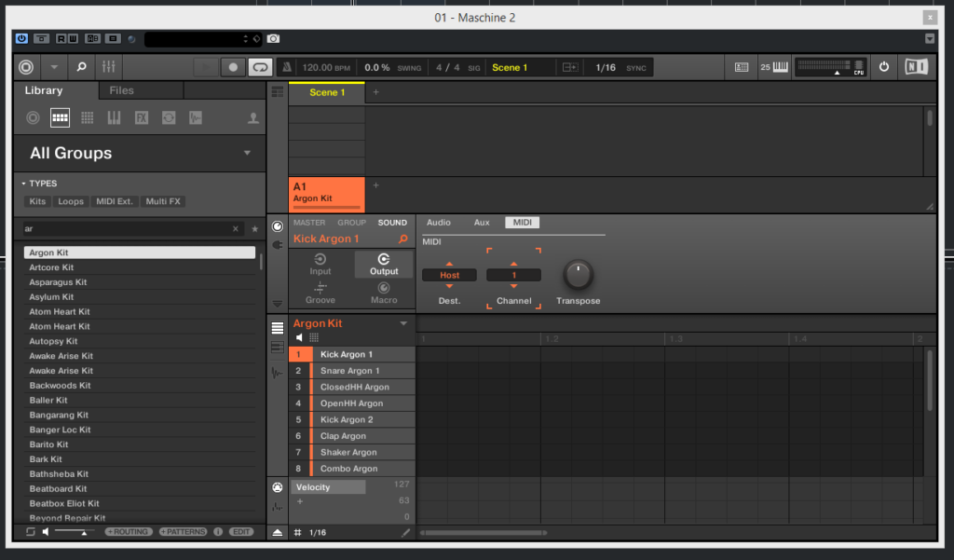Image resolution: width=954 pixels, height=560 pixels.
Task: Switch to the Files tab
Action: (122, 90)
